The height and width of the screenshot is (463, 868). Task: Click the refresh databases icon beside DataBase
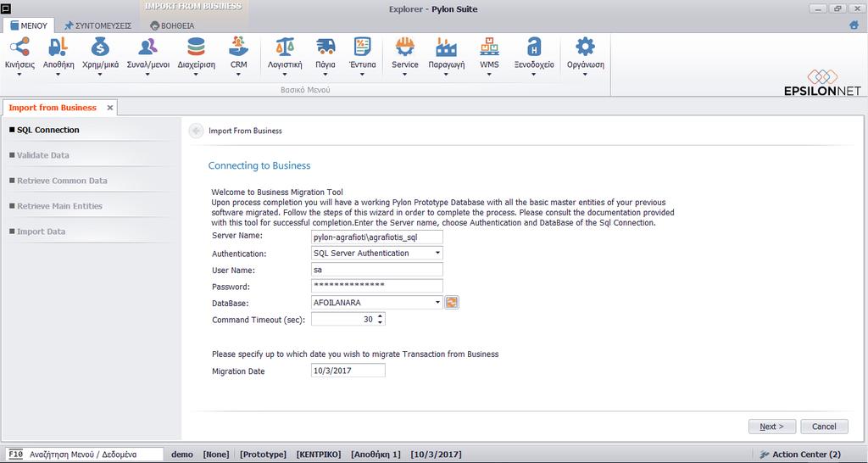point(452,303)
